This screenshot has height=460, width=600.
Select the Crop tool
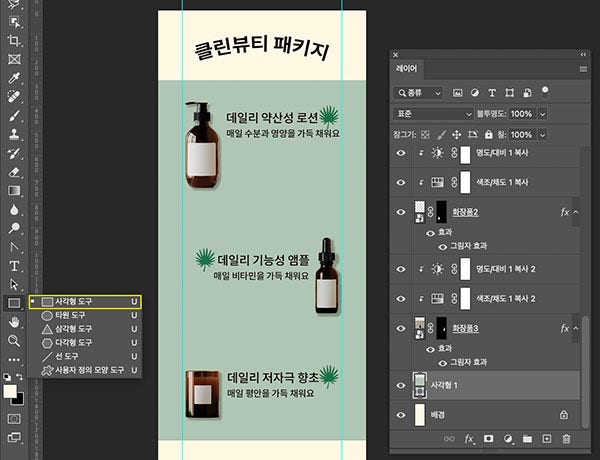click(14, 41)
